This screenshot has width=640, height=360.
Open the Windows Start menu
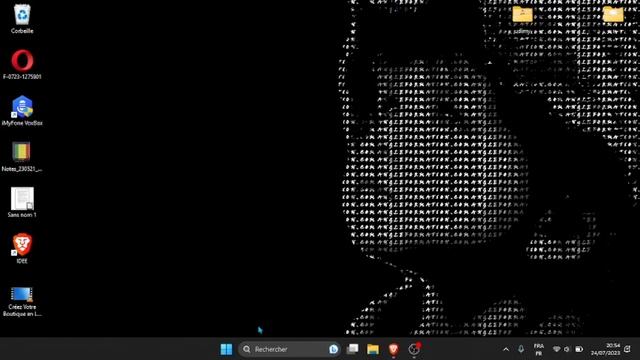coord(226,349)
